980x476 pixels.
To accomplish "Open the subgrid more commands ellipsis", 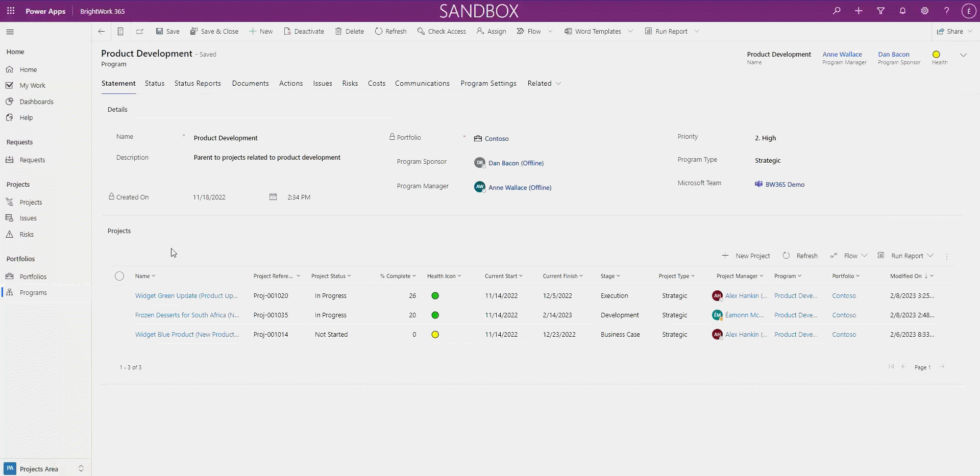I will tap(947, 257).
